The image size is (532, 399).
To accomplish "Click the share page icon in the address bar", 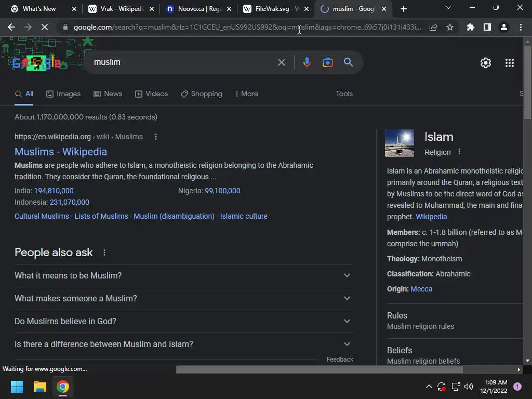I will tap(433, 28).
